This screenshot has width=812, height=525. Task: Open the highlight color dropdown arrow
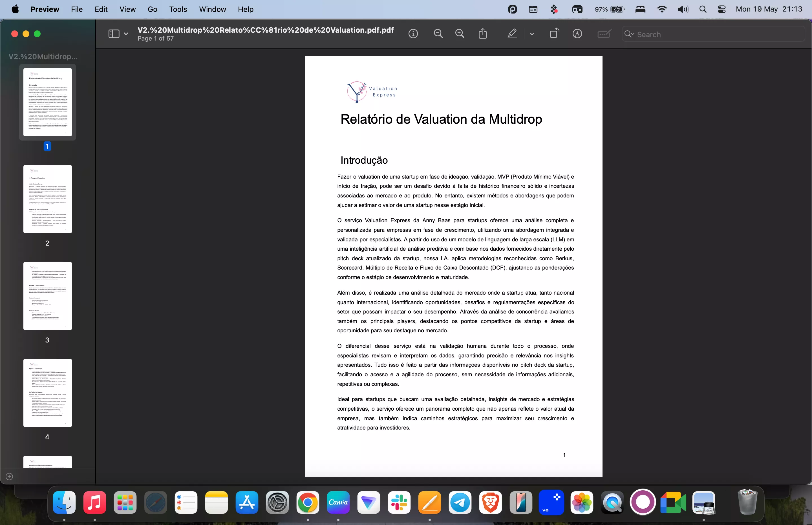(532, 34)
